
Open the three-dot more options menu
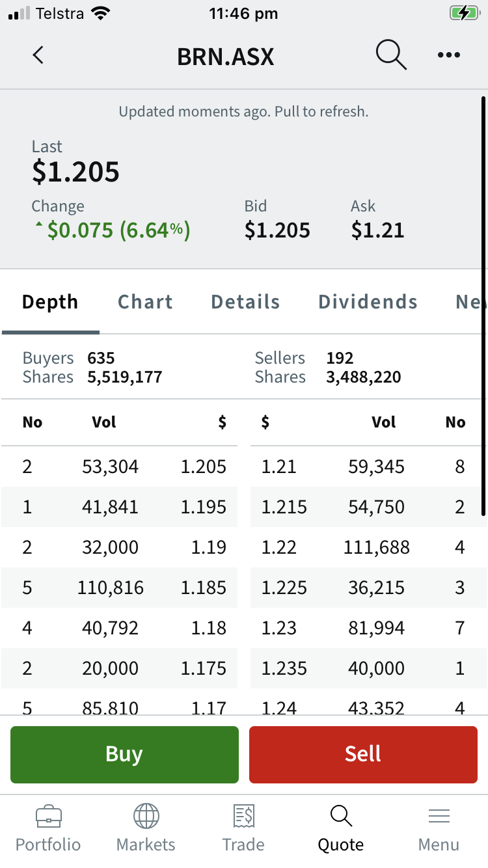[x=449, y=55]
